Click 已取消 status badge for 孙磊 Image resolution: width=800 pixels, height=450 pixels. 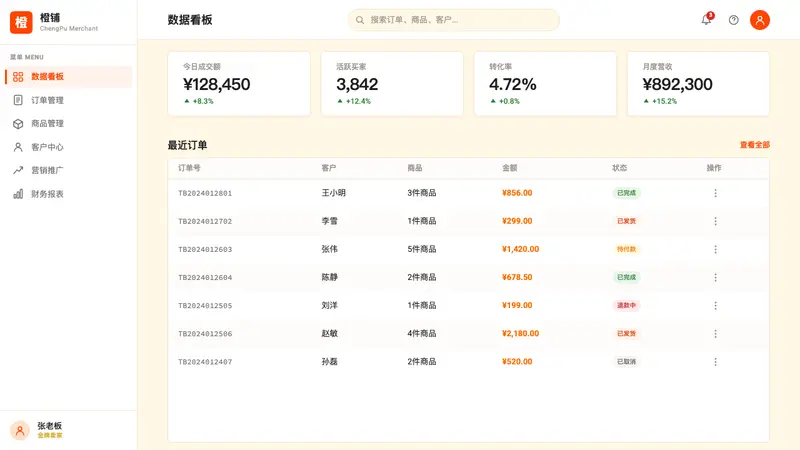(627, 361)
